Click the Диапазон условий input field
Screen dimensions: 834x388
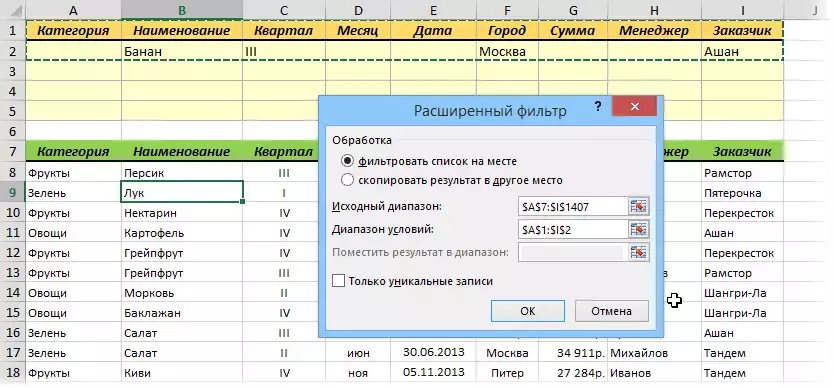[x=572, y=230]
